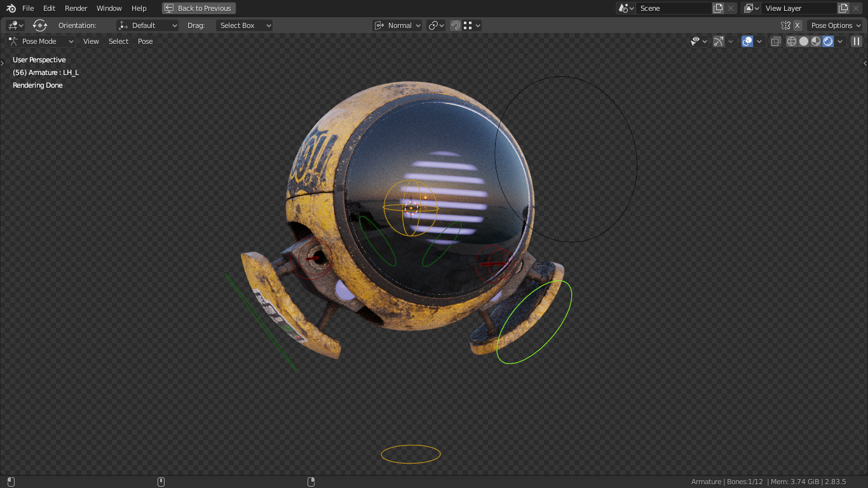
Task: Open the transform Orientation dropdown
Action: coord(147,25)
